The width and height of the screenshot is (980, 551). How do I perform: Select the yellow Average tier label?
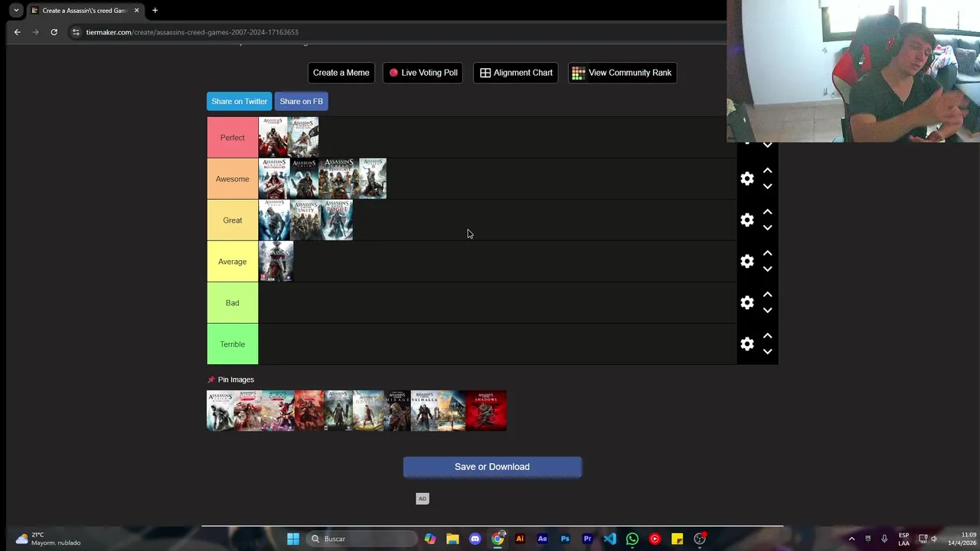tap(233, 262)
